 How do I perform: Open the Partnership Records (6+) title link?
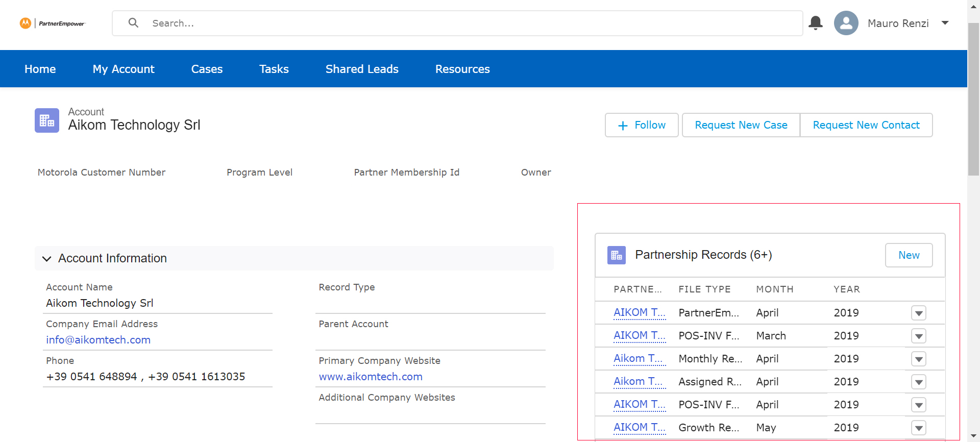pos(703,255)
